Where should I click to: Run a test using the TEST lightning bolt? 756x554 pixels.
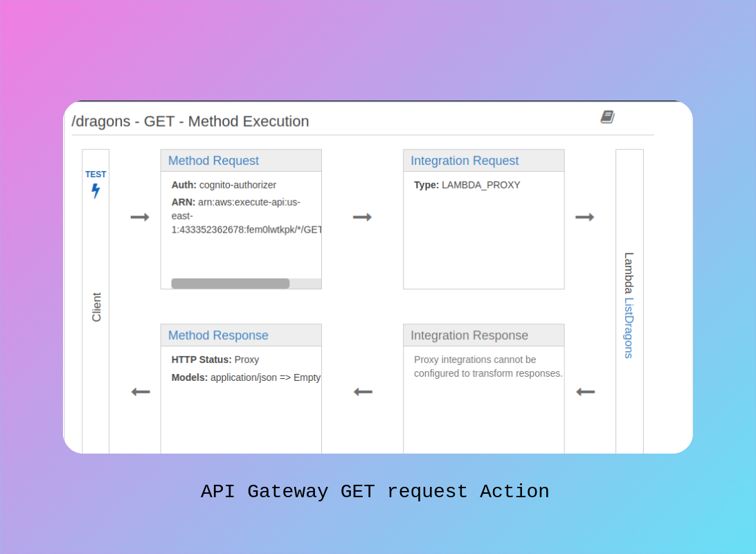pyautogui.click(x=96, y=192)
